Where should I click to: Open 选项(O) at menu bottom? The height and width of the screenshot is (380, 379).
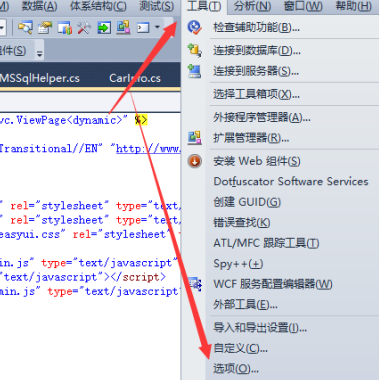236,369
